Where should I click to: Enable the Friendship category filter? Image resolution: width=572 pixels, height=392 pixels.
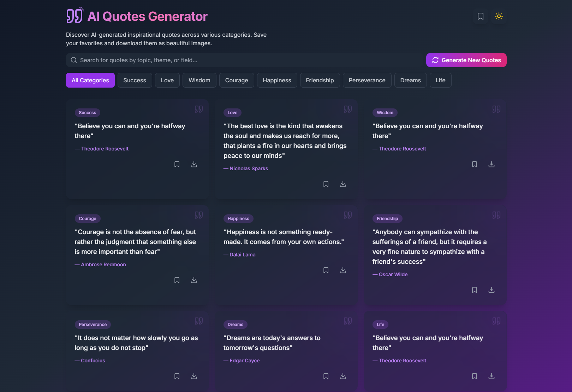tap(320, 80)
